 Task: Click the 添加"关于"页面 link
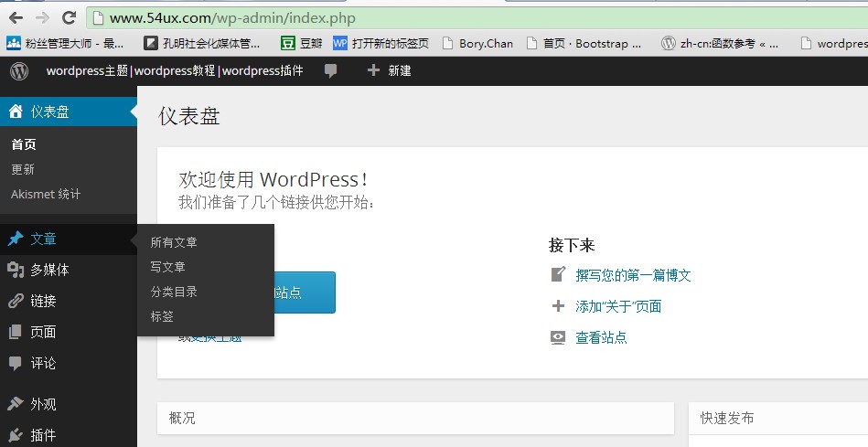coord(618,306)
